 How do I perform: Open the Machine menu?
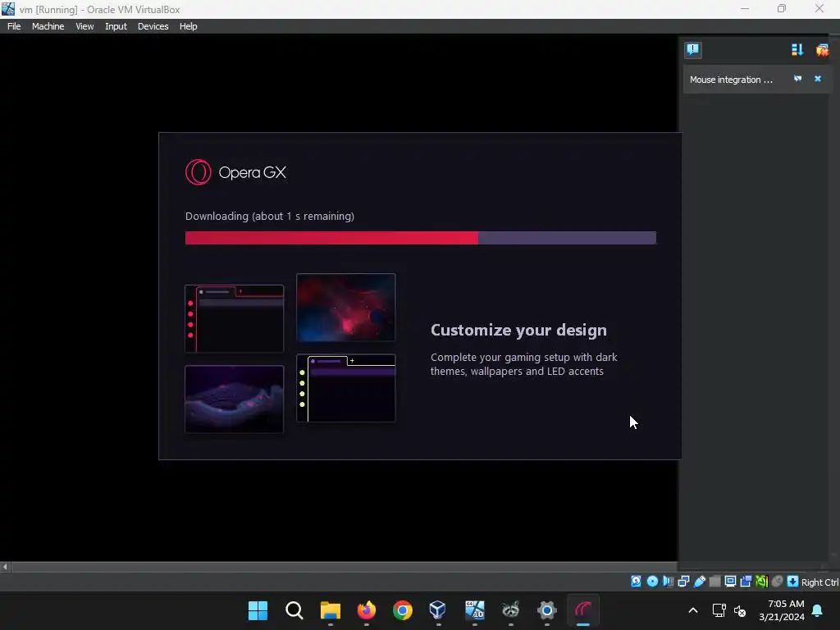[48, 26]
